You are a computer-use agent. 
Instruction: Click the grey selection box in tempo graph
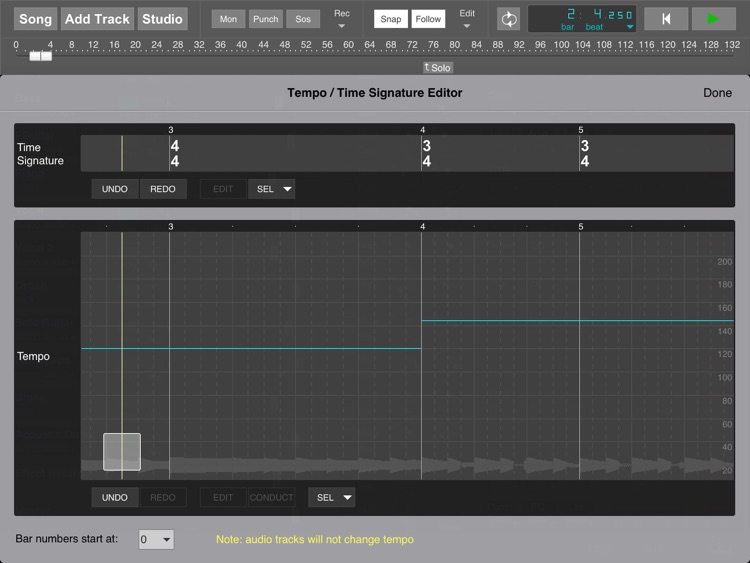pos(122,452)
